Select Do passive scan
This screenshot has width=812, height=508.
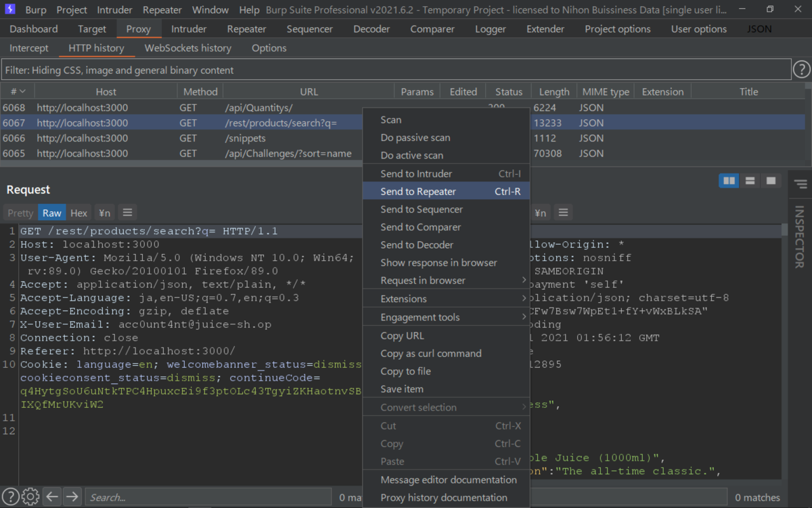tap(446, 137)
